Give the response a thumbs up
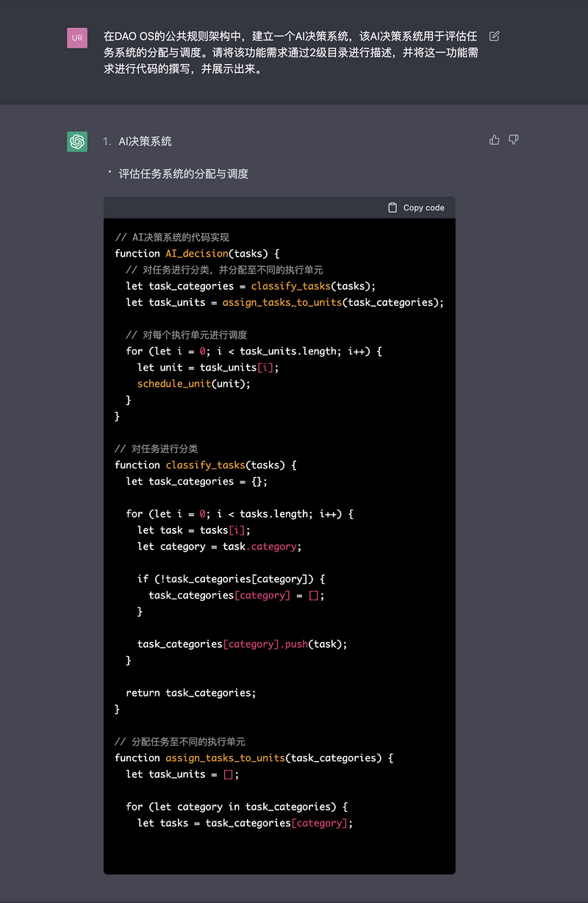Image resolution: width=588 pixels, height=903 pixels. pos(495,140)
